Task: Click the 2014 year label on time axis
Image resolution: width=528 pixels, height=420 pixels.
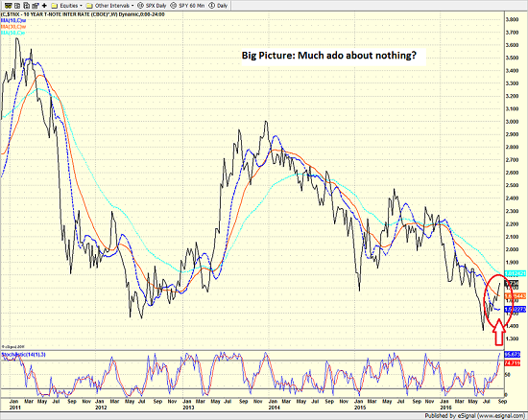Action: [275, 408]
